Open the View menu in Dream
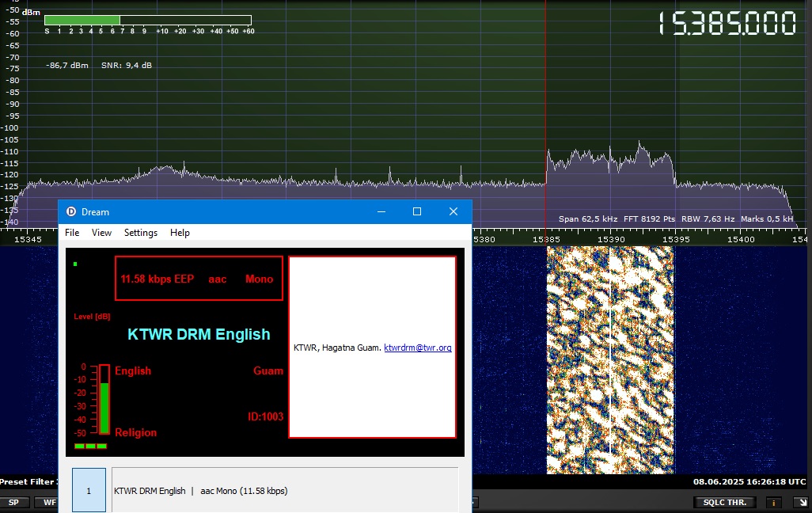This screenshot has height=513, width=812. pyautogui.click(x=101, y=233)
